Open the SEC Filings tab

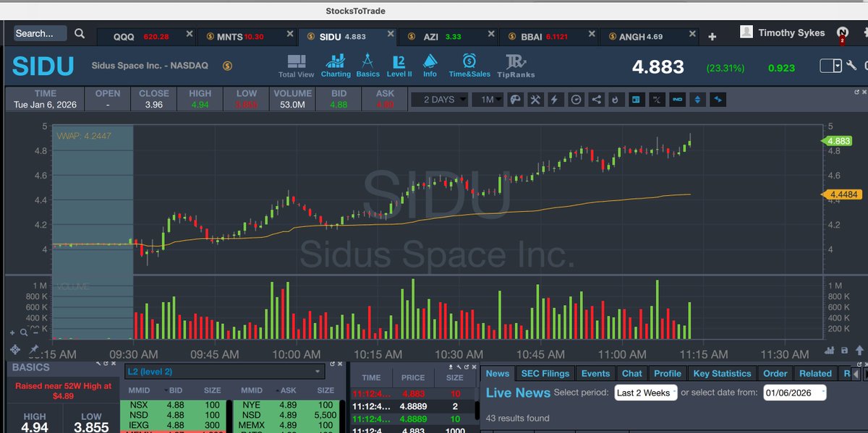coord(545,373)
